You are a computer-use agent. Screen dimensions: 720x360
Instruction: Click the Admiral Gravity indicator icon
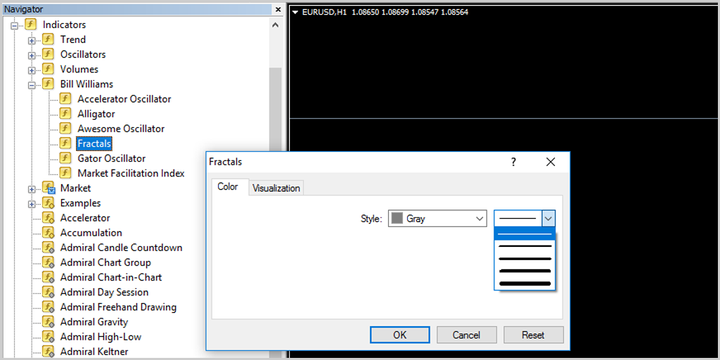[49, 322]
